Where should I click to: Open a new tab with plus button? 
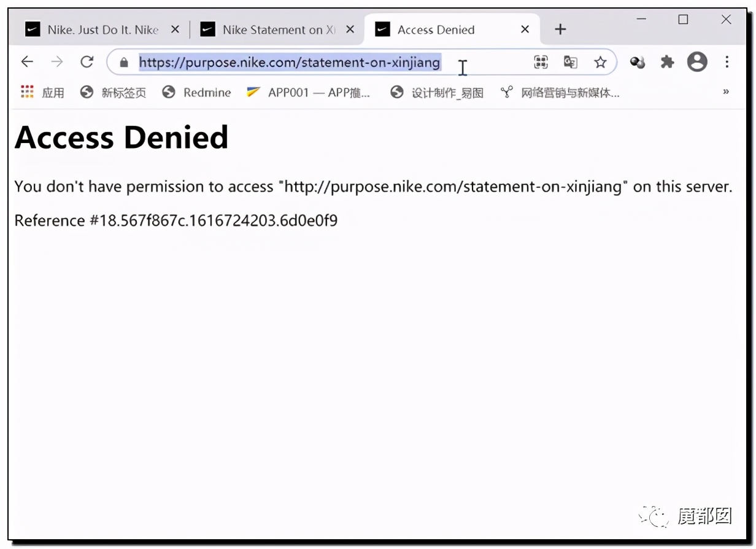(560, 29)
